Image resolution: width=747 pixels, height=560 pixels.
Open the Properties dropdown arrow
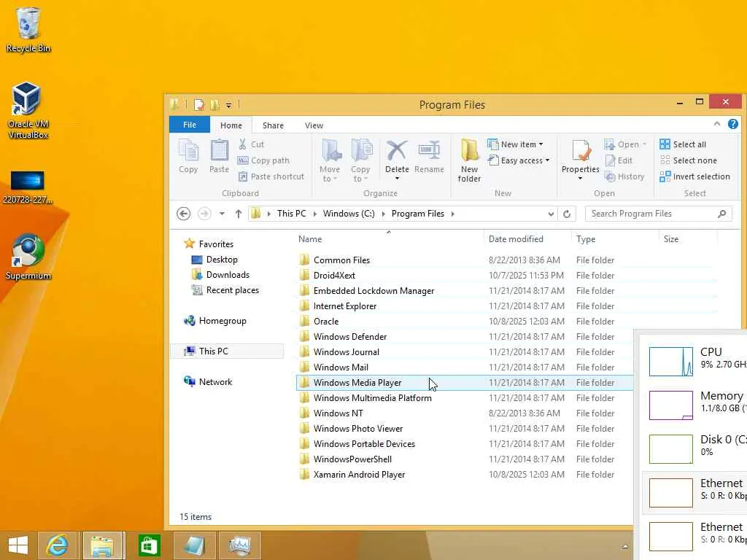(x=580, y=179)
